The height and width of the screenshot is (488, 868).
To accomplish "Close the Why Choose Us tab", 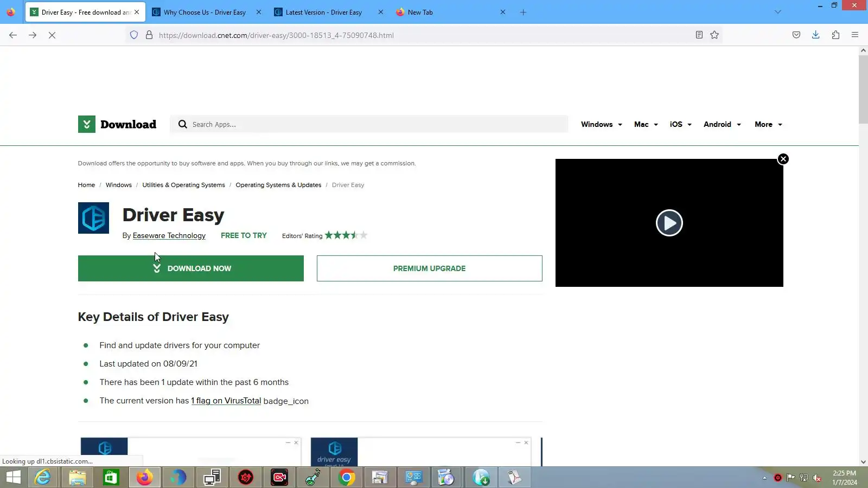I will coord(259,12).
